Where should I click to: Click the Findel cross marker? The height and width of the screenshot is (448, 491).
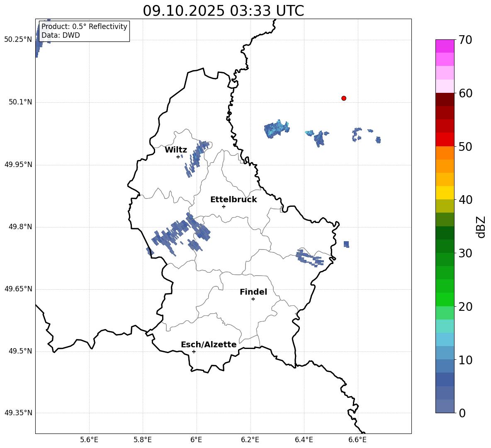(x=253, y=299)
